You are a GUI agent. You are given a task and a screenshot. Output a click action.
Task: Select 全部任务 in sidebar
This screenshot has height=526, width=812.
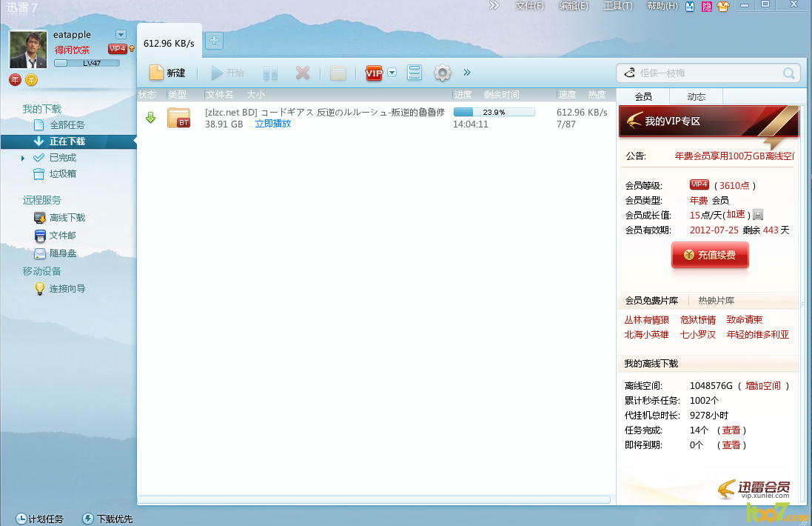[68, 125]
